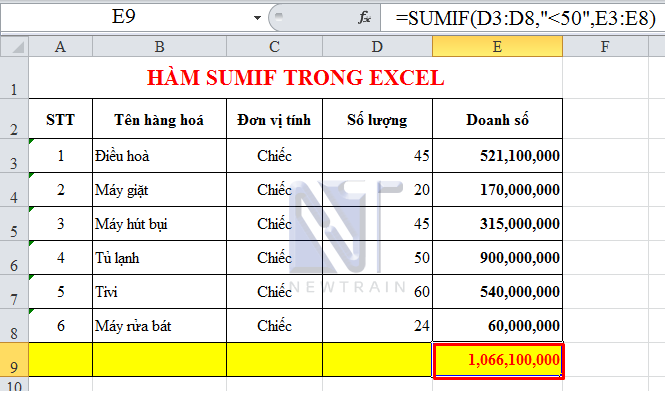Image resolution: width=667 pixels, height=397 pixels.
Task: Click the revenue cell 315,000,000
Action: 497,224
